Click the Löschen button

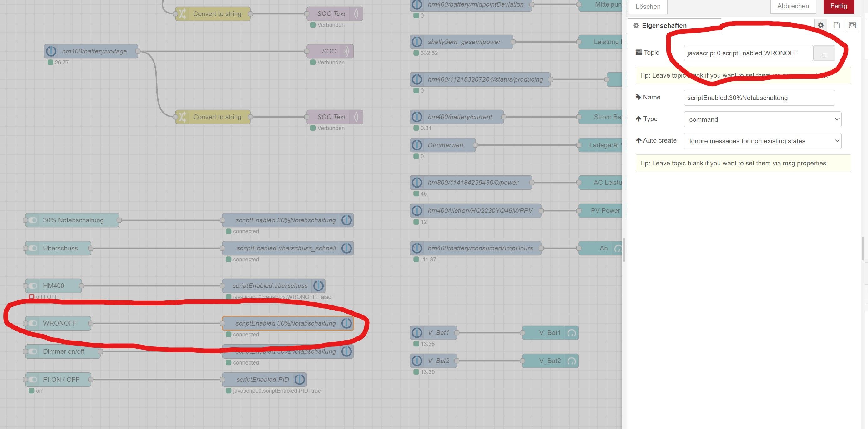click(648, 6)
